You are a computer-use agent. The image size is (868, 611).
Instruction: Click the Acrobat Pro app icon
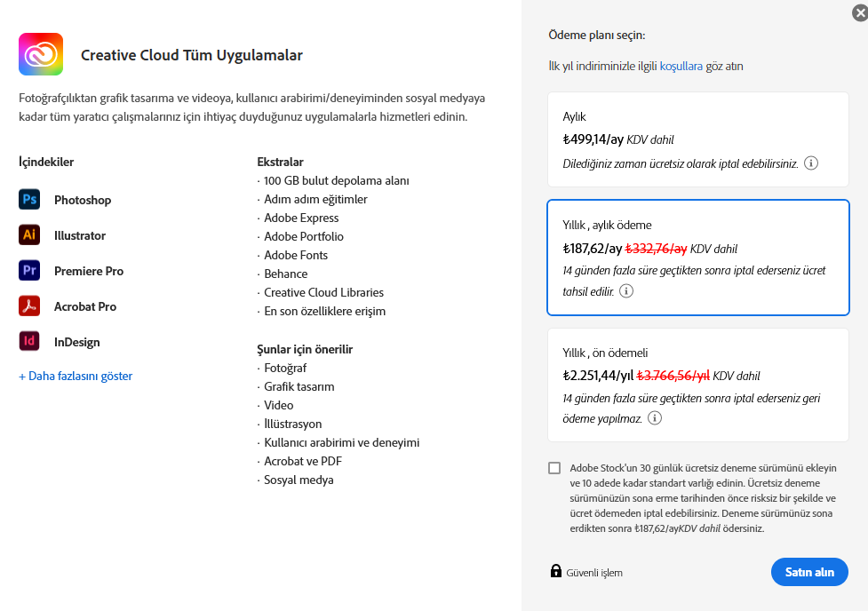pos(29,306)
